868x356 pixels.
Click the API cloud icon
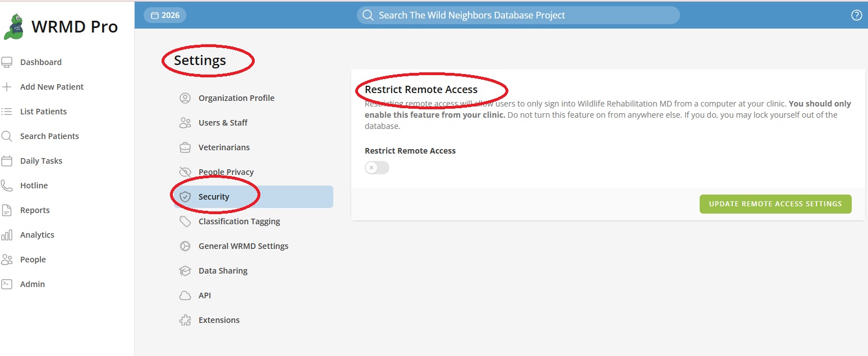[185, 295]
